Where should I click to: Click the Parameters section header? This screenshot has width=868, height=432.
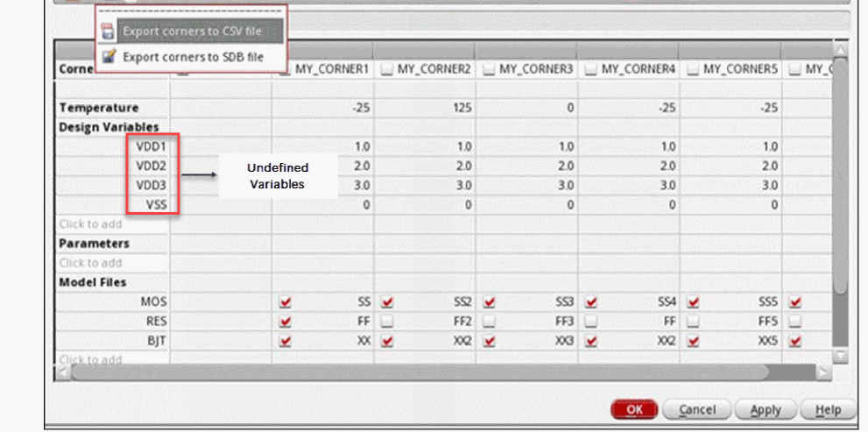coord(94,244)
